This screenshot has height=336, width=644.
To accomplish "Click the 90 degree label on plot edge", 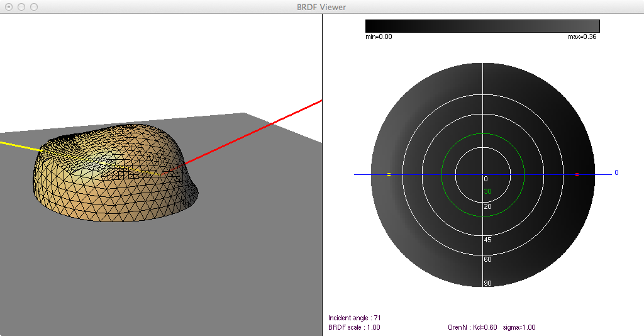I will (x=487, y=283).
